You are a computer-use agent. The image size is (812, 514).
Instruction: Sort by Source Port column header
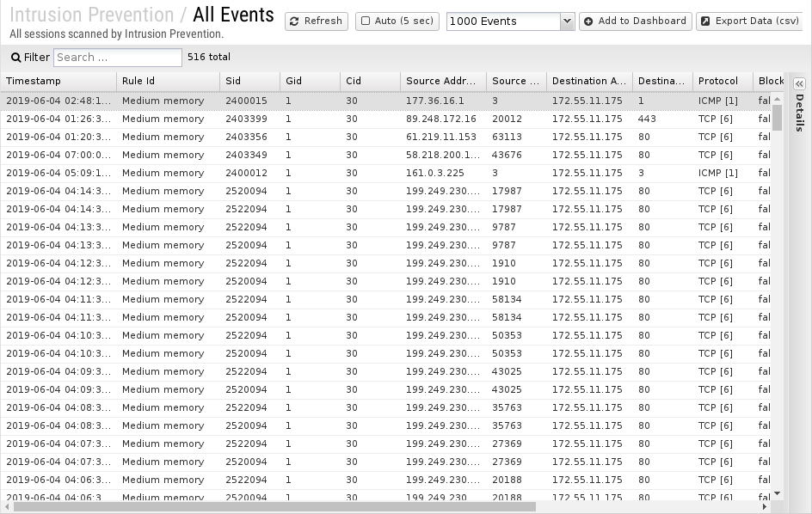516,82
